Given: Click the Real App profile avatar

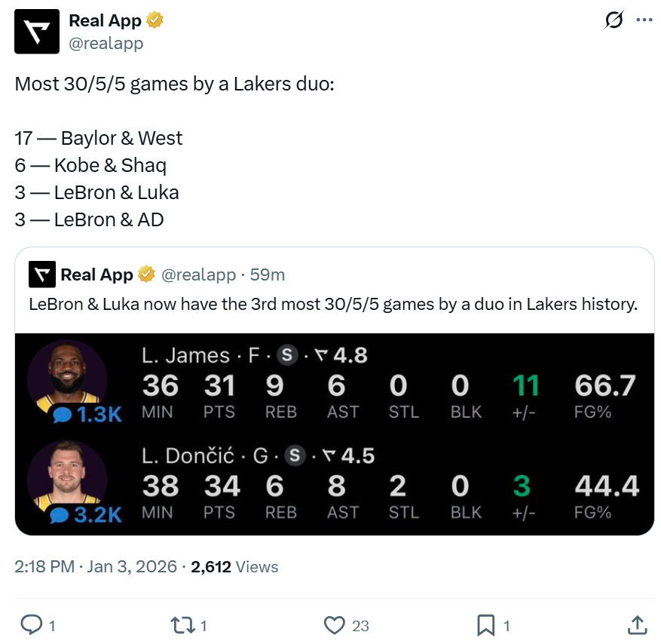Looking at the screenshot, I should click(x=37, y=32).
